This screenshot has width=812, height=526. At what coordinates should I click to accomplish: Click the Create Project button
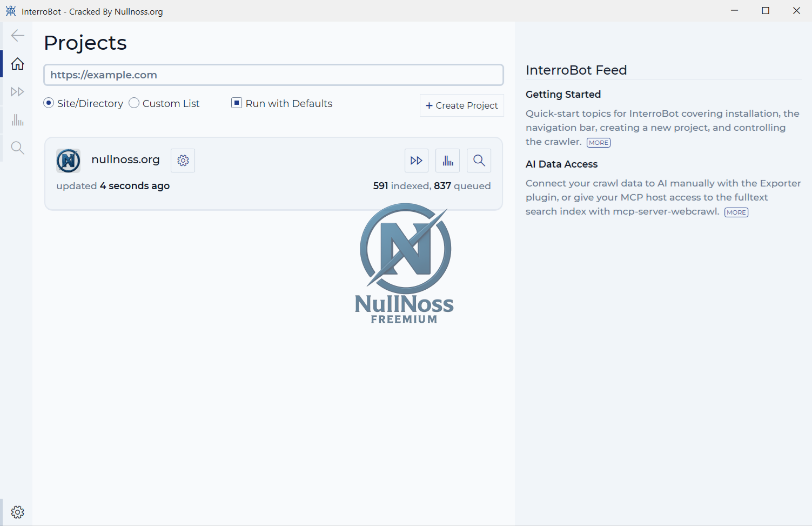pyautogui.click(x=462, y=105)
